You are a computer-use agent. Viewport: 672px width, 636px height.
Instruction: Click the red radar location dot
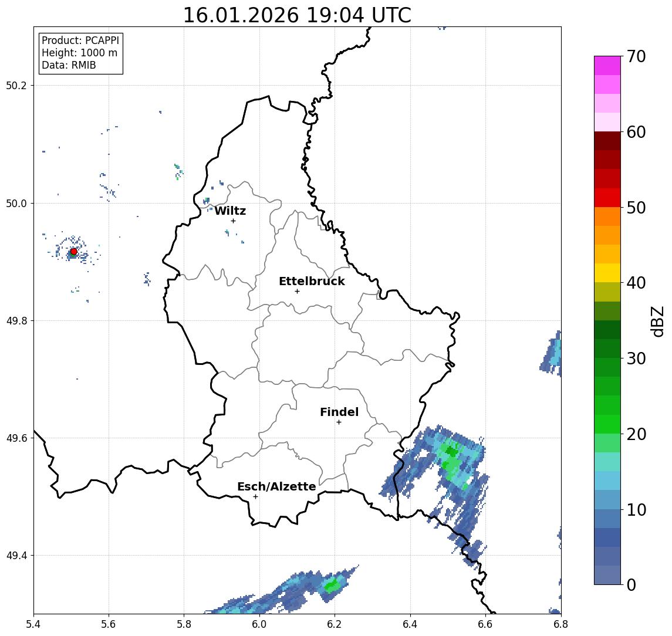74,252
